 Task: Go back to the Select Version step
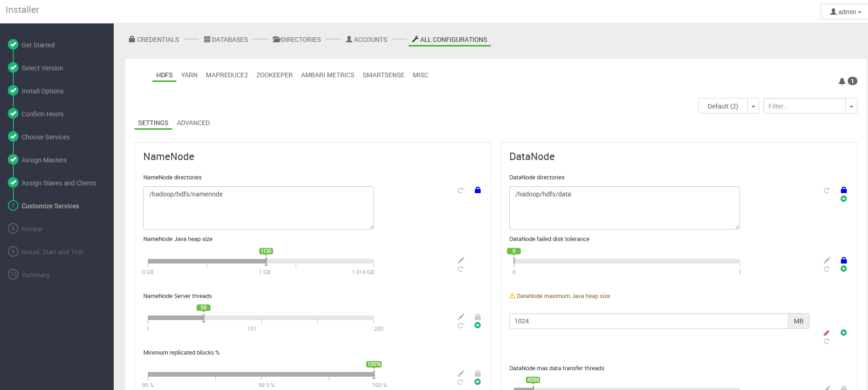click(x=42, y=68)
